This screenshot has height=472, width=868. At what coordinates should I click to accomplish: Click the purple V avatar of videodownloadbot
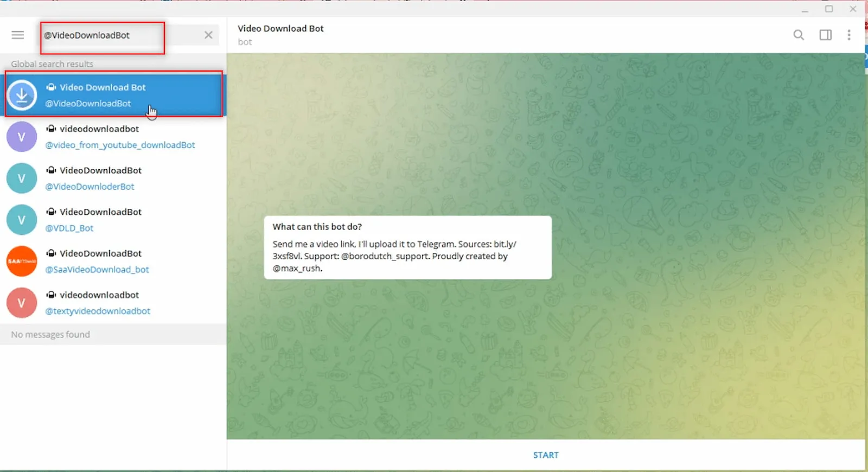pos(22,137)
